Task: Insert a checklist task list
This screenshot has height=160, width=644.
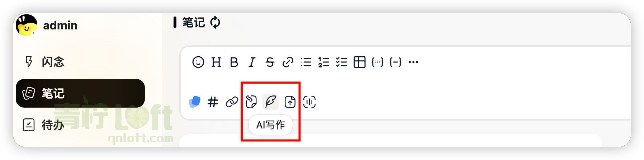Action: click(342, 62)
